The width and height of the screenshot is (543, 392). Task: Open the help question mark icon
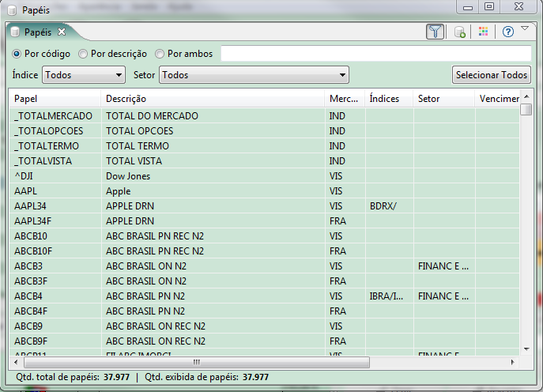[507, 32]
